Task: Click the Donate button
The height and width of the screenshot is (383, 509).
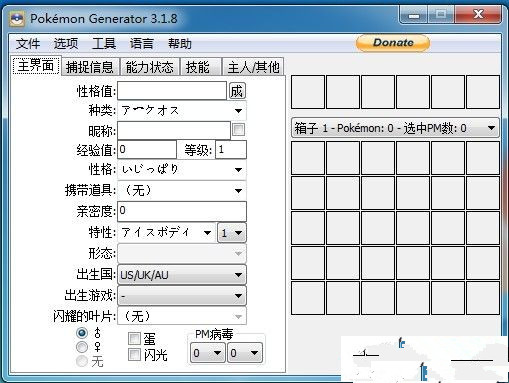Action: pos(393,43)
